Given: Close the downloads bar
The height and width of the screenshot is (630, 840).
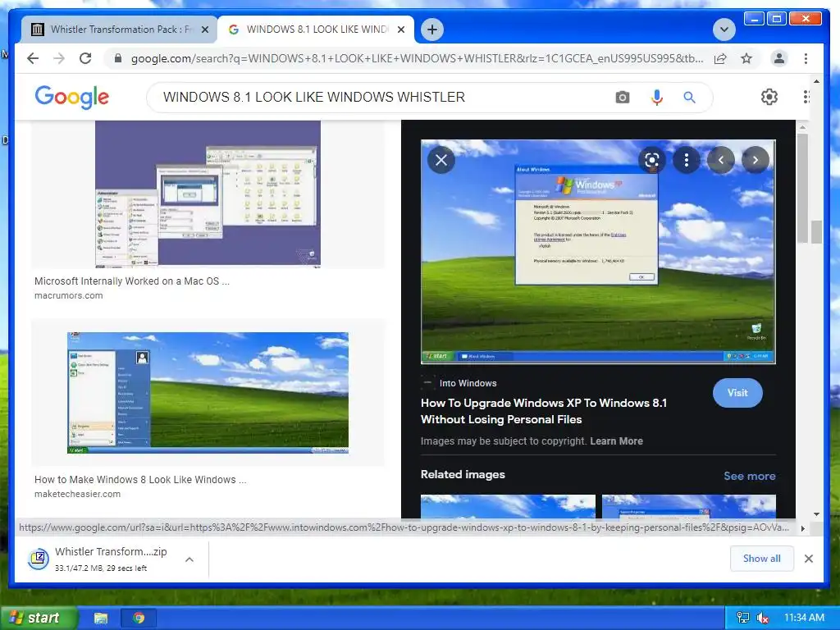Looking at the screenshot, I should 809,559.
